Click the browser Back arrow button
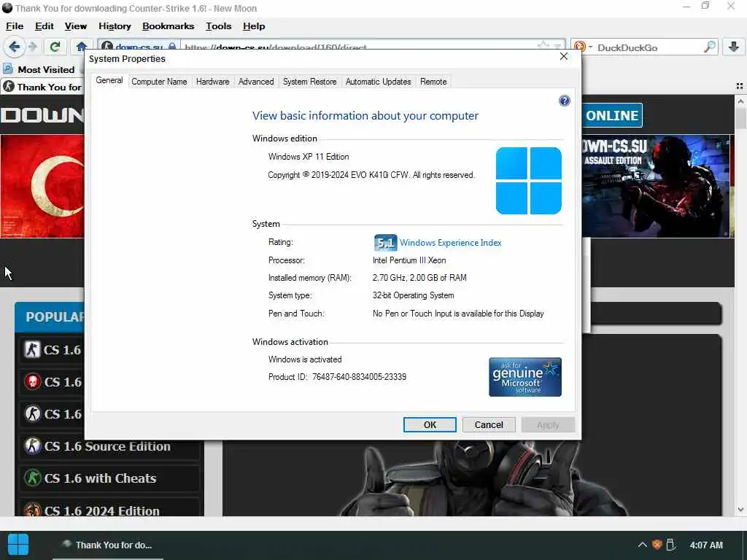747x560 pixels. (15, 47)
